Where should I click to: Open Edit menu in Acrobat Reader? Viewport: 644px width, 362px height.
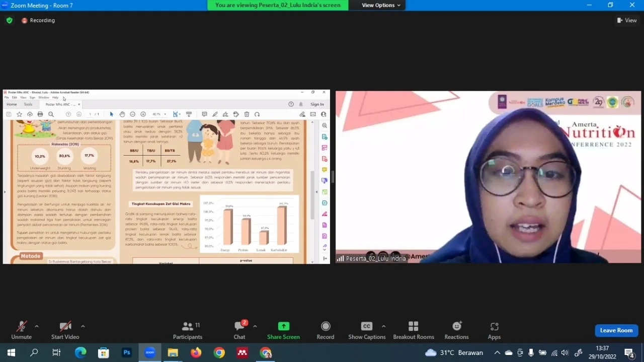14,98
